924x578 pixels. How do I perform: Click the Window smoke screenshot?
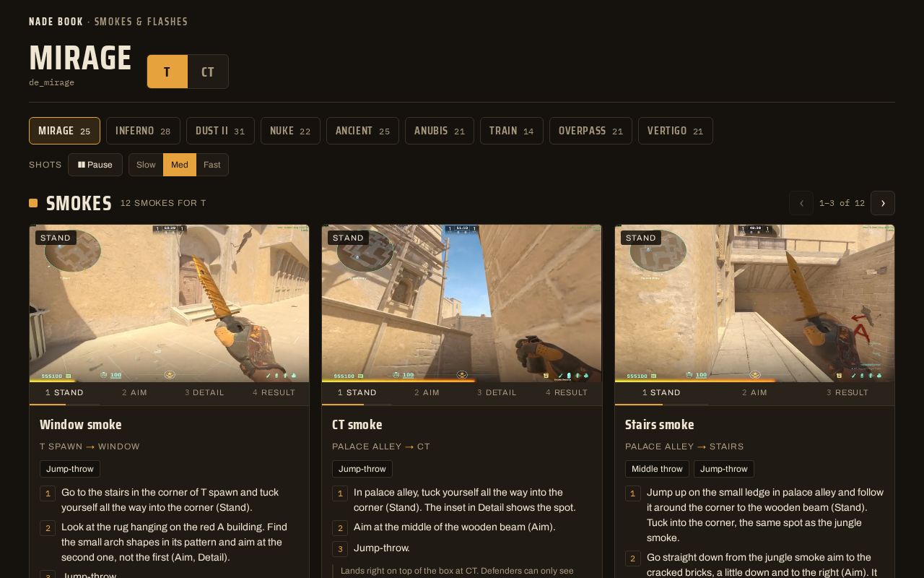click(x=169, y=303)
